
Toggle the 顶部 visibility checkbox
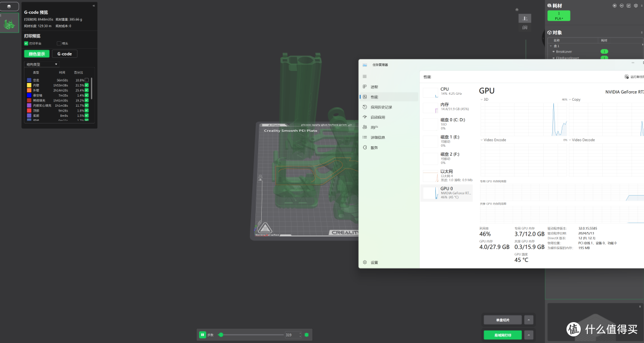tap(86, 110)
